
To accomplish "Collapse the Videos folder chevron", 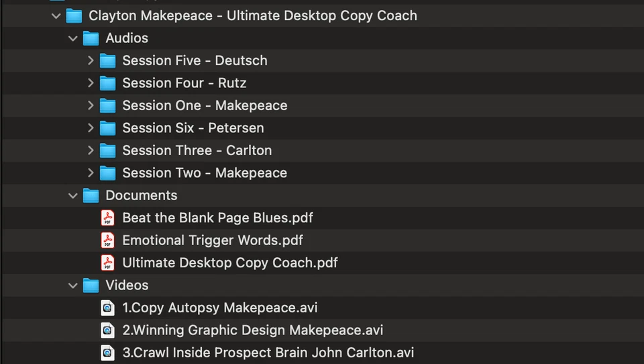I will click(x=73, y=285).
